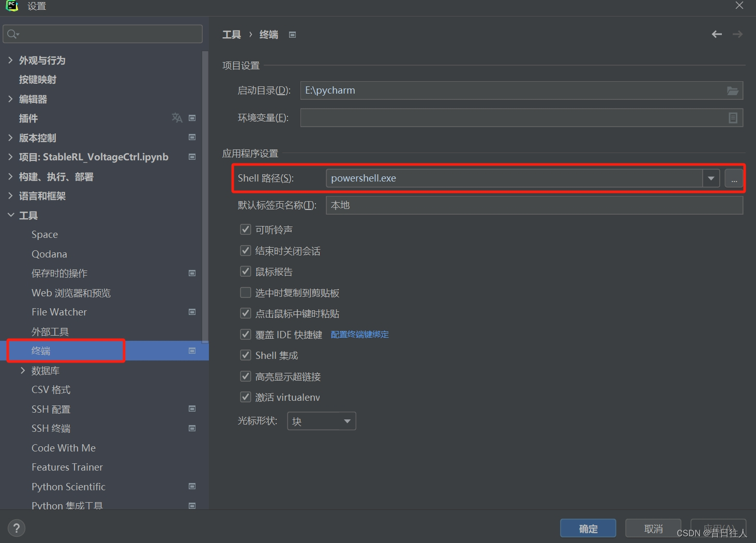The width and height of the screenshot is (756, 543).
Task: Open the environment variables editor icon
Action: point(733,117)
